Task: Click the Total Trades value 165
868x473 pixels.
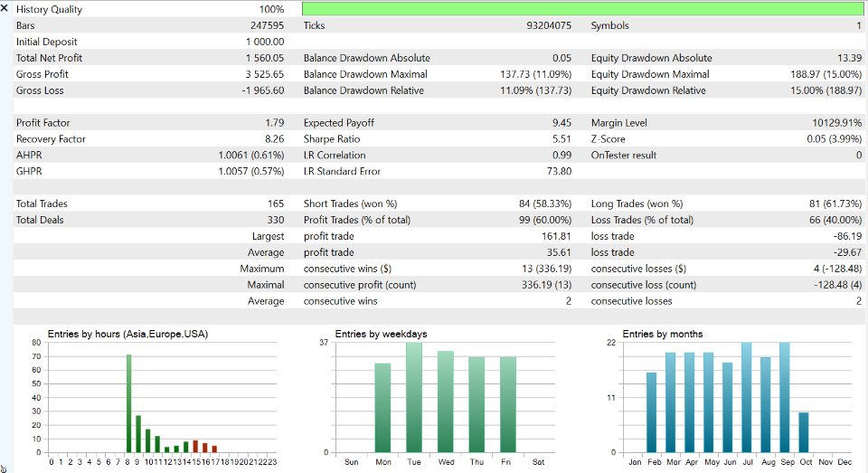Action: (x=276, y=203)
